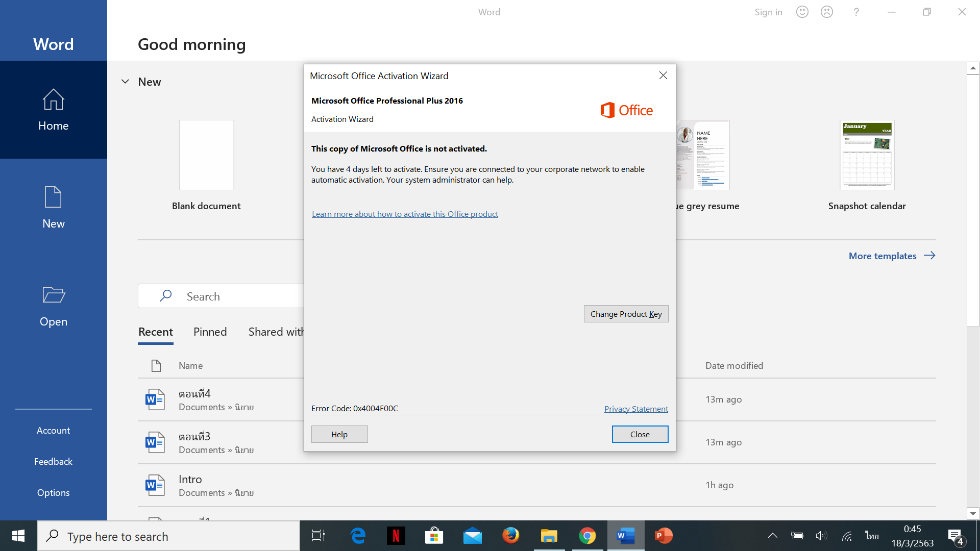Open Task View on the taskbar
Image resolution: width=980 pixels, height=551 pixels.
(x=318, y=536)
